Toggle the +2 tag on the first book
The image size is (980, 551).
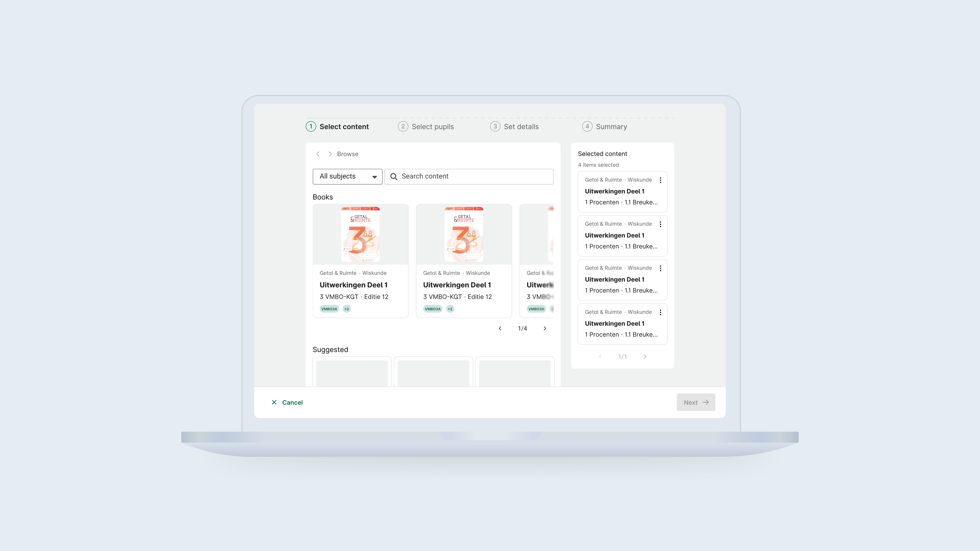(x=346, y=309)
